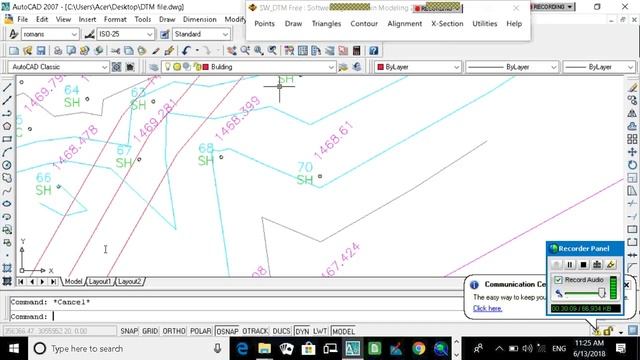The image size is (640, 360).
Task: Click the Plot printer icon
Action: tap(58, 51)
